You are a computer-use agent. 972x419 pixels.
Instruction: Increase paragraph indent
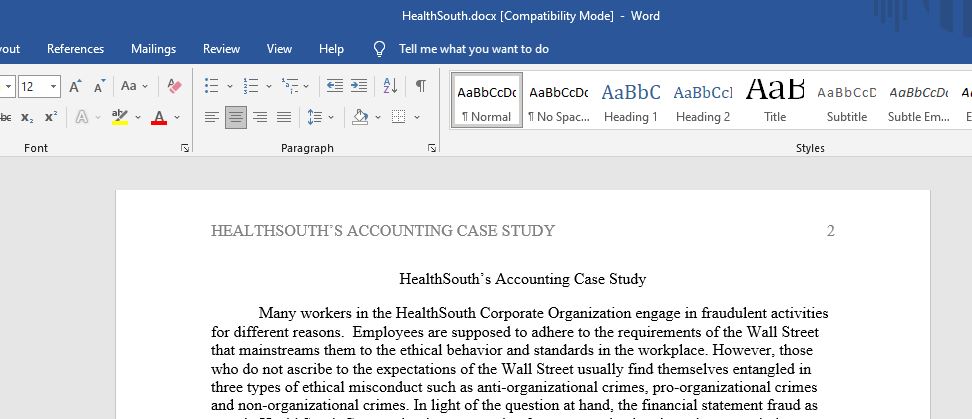[359, 86]
